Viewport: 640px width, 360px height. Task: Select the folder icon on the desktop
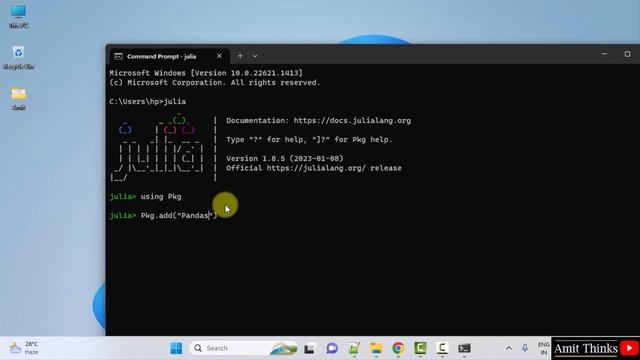pyautogui.click(x=18, y=98)
